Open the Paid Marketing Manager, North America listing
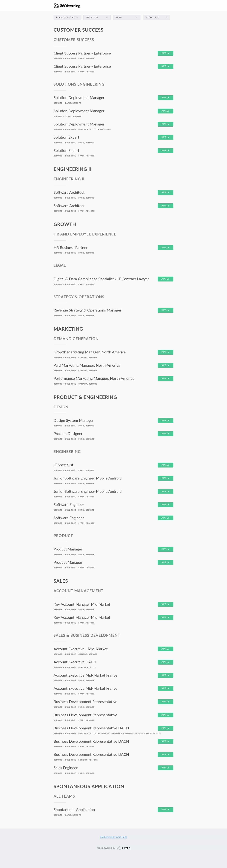 point(87,365)
